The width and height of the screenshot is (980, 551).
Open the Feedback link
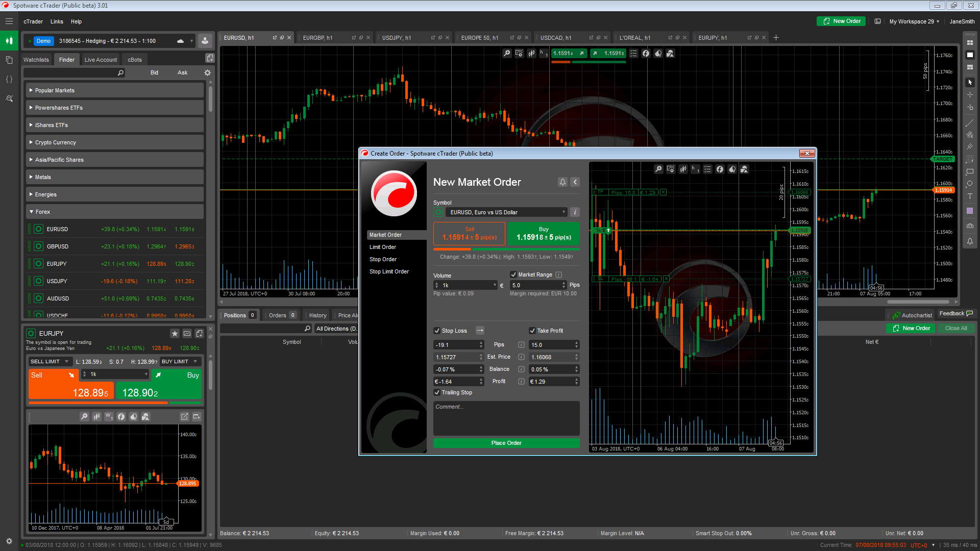tap(956, 313)
